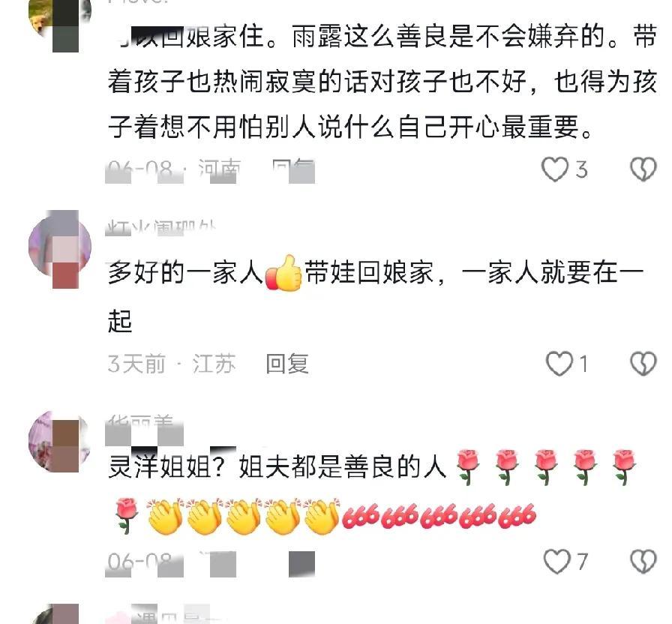This screenshot has width=672, height=624.
Task: Open second commenter's username above 多好的一家人
Action: click(x=160, y=228)
